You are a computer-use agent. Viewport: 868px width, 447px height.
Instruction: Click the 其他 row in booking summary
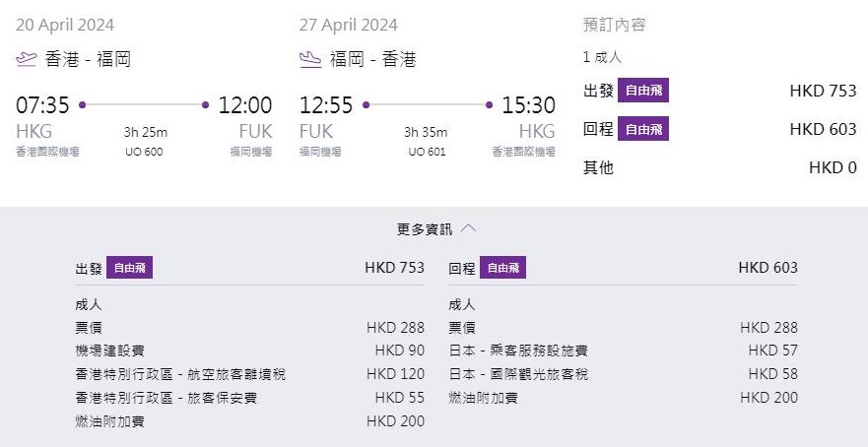[598, 167]
